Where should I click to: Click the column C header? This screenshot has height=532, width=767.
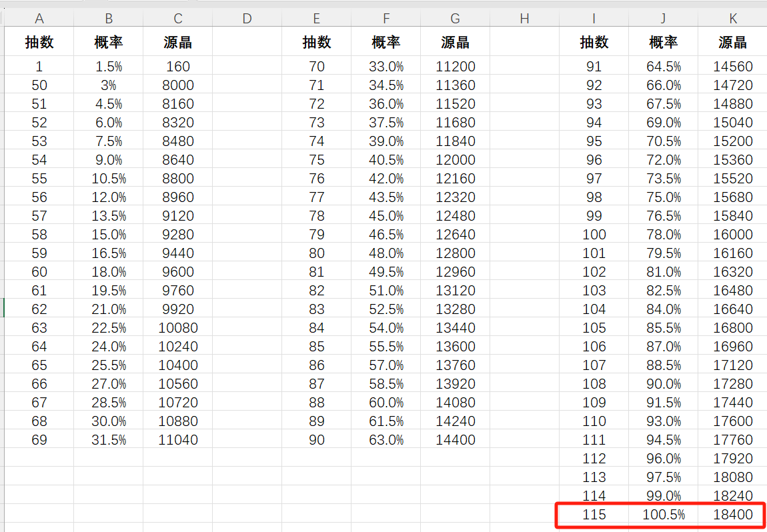coord(178,19)
